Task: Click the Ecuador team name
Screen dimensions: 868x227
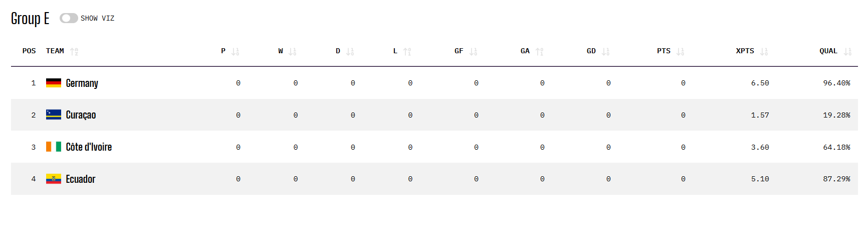Action: click(x=81, y=179)
